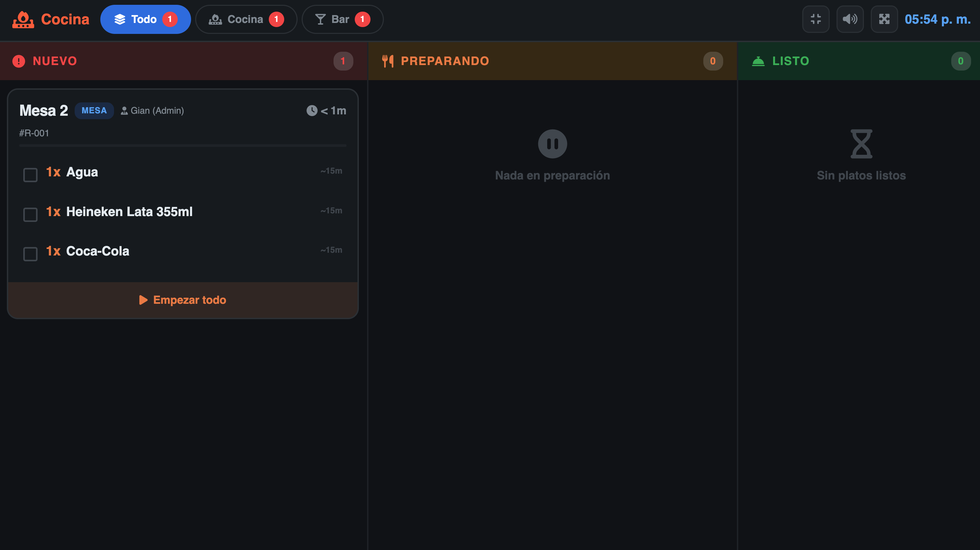Image resolution: width=980 pixels, height=550 pixels.
Task: Click the Cocina tab red count badge
Action: (276, 20)
